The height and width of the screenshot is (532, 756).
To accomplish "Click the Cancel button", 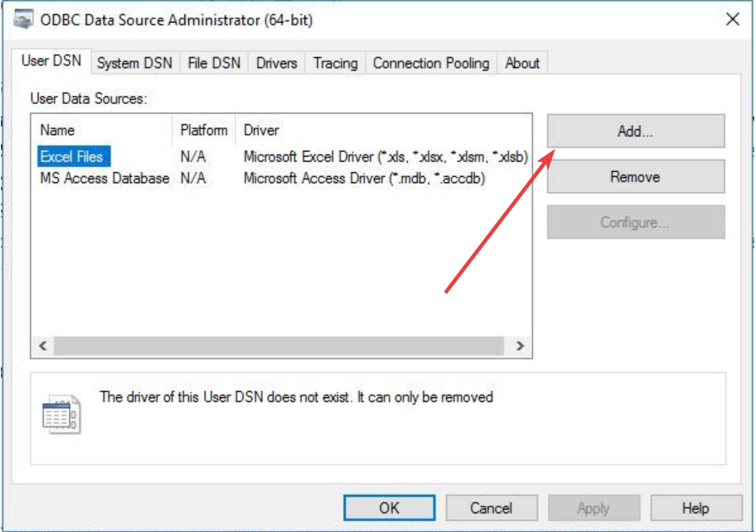I will pyautogui.click(x=491, y=508).
